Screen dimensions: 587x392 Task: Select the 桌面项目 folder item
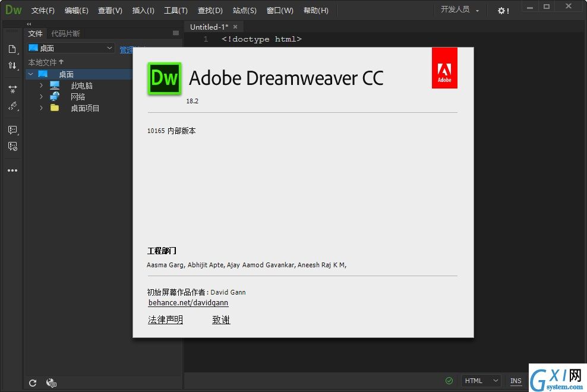(x=85, y=108)
